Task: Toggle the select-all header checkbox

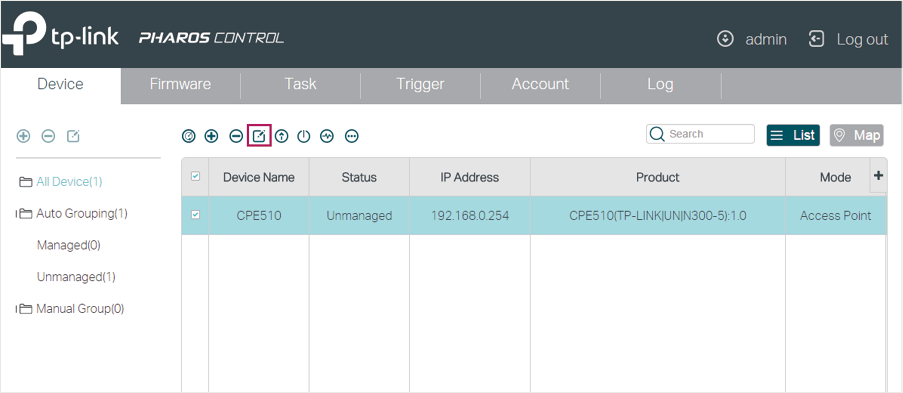Action: [x=195, y=176]
